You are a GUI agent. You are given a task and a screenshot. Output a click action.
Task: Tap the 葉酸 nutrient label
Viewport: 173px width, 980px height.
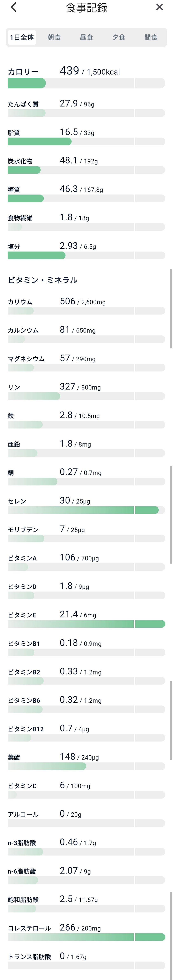click(x=14, y=757)
